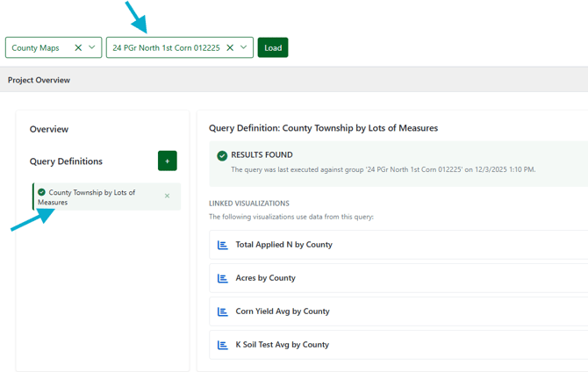Clear the 24 PGr North group selection
This screenshot has width=588, height=372.
point(230,47)
